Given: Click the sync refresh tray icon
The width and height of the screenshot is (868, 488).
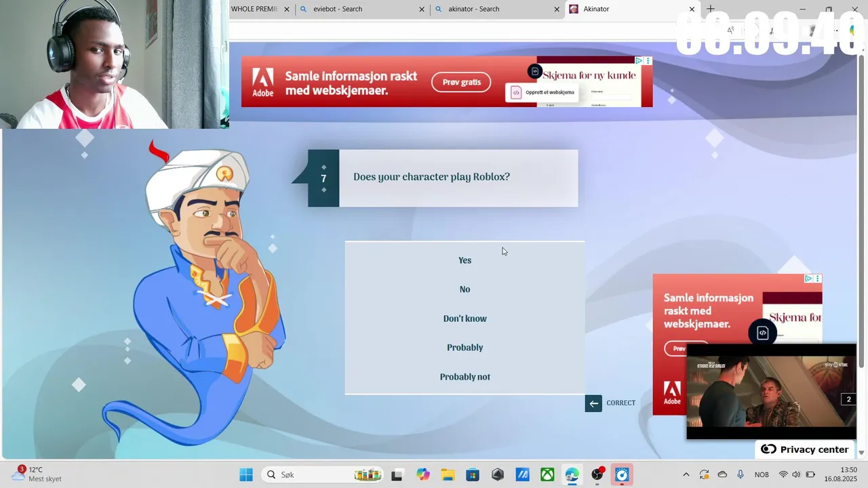Looking at the screenshot, I should point(704,475).
